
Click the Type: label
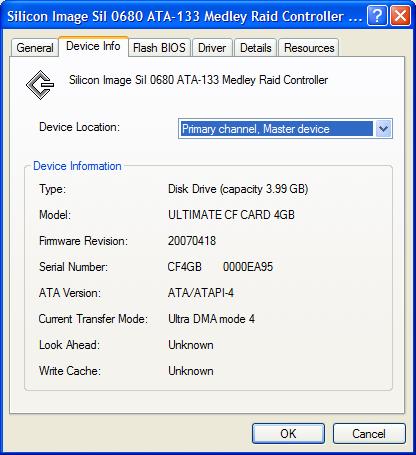pyautogui.click(x=52, y=189)
